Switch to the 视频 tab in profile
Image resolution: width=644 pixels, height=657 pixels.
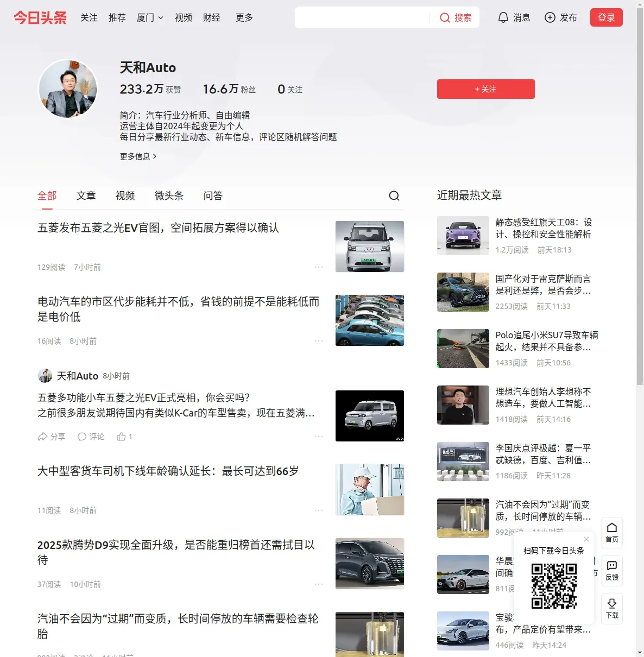pyautogui.click(x=125, y=195)
